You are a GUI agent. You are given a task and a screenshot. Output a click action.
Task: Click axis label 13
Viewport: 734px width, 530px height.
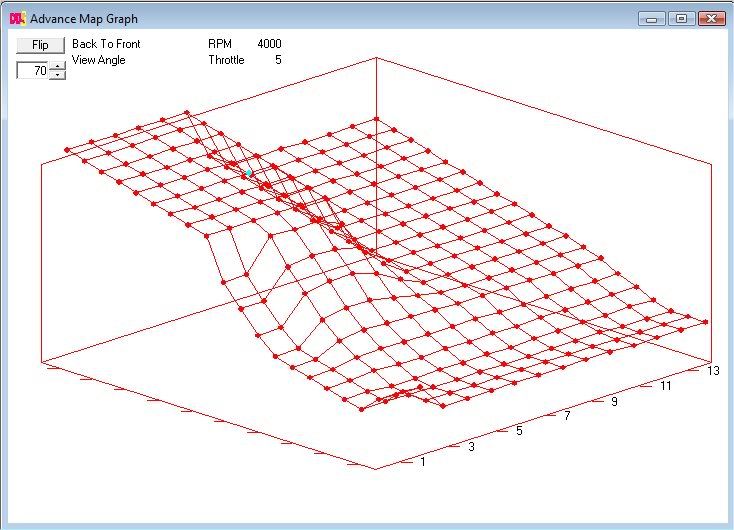713,371
